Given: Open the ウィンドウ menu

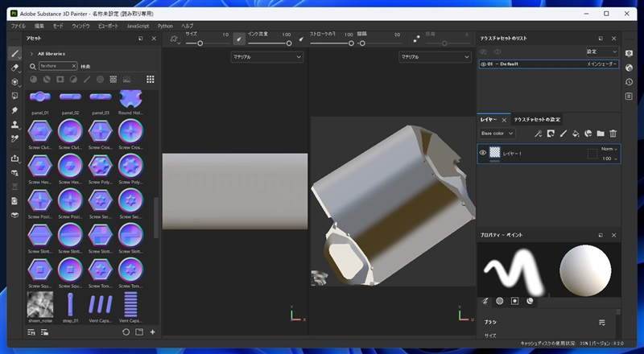Looking at the screenshot, I should coord(80,26).
